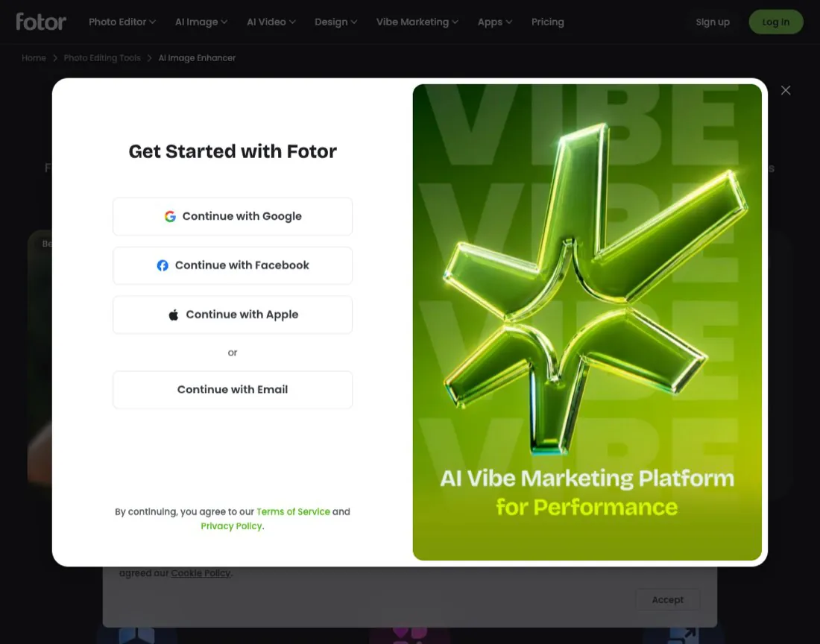Open the Privacy Policy link
The height and width of the screenshot is (644, 820).
231,526
